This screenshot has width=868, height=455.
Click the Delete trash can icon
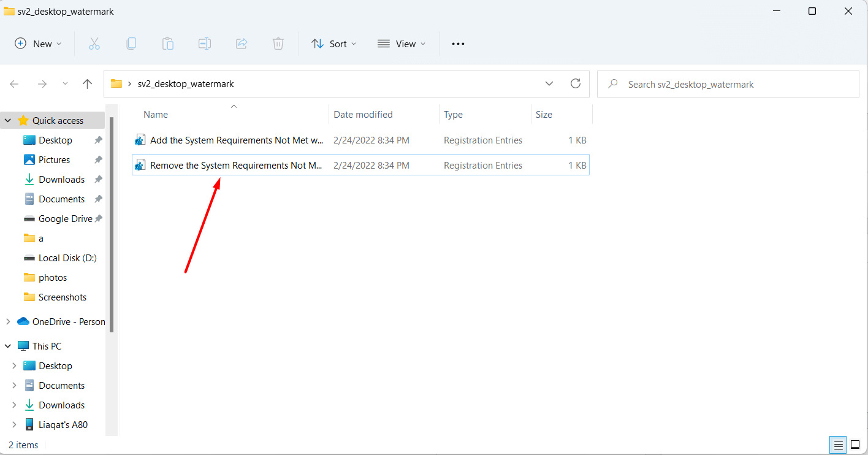(x=278, y=44)
